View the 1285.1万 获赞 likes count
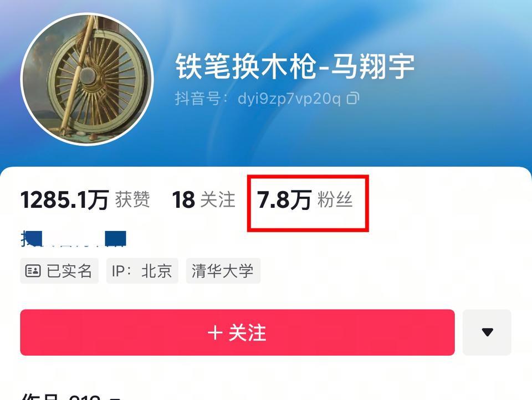The height and width of the screenshot is (400, 532). tap(85, 199)
